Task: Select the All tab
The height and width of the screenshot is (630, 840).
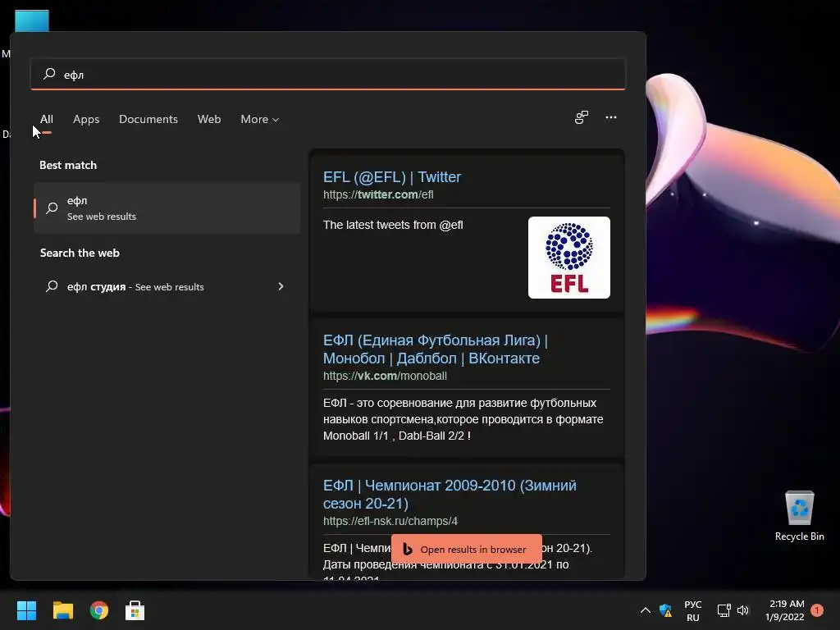Action: pos(47,119)
